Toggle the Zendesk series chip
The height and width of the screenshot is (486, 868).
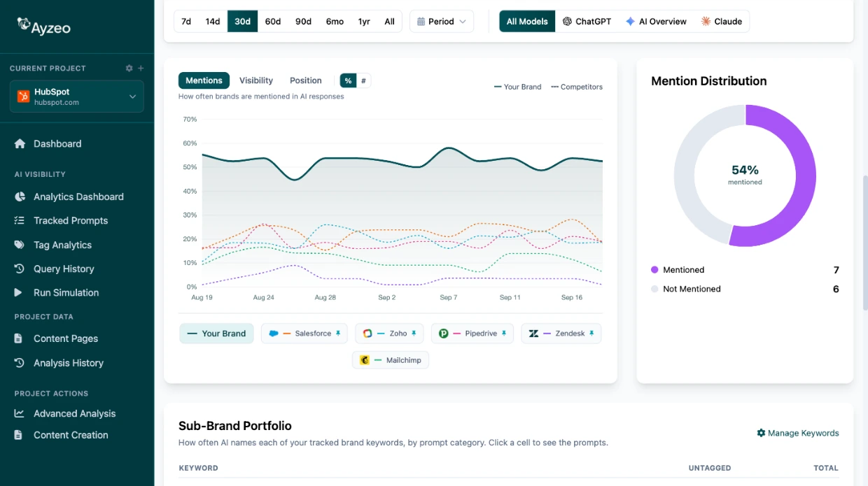[561, 334]
